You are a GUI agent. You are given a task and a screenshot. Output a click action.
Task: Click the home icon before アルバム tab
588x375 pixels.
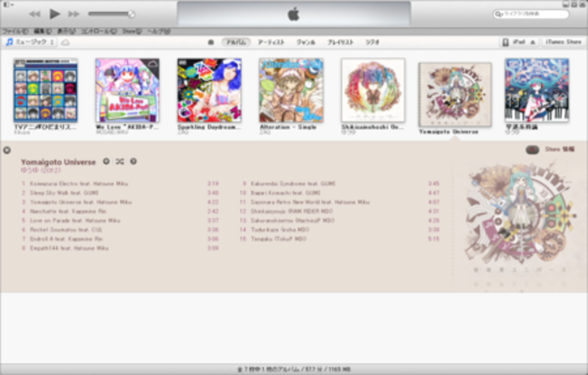tap(211, 42)
